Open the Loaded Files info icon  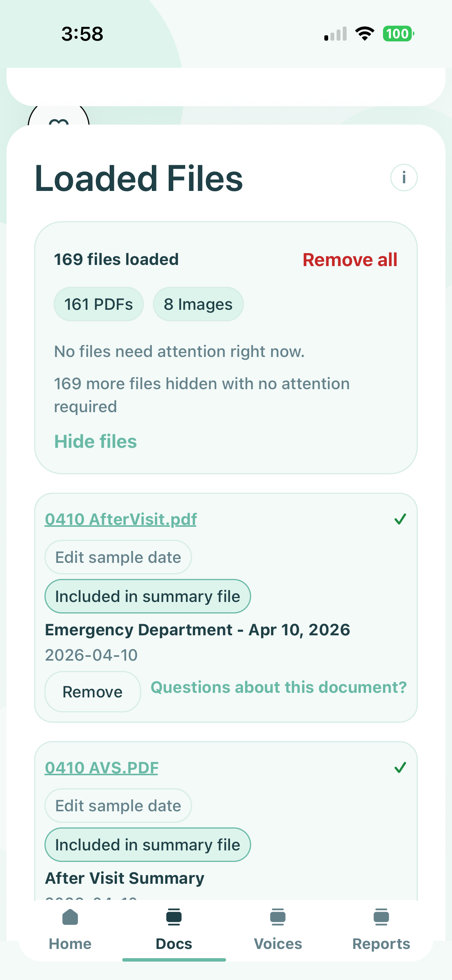click(x=404, y=178)
